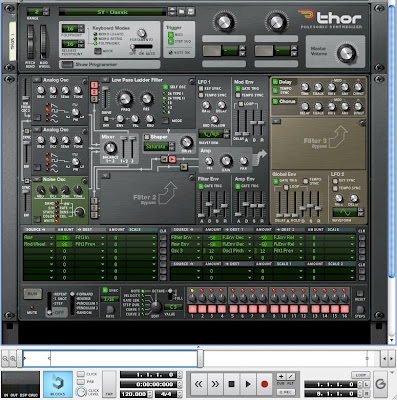Screen dimensions: 397x400
Task: Click the sequencer Reset button
Action: point(360,294)
